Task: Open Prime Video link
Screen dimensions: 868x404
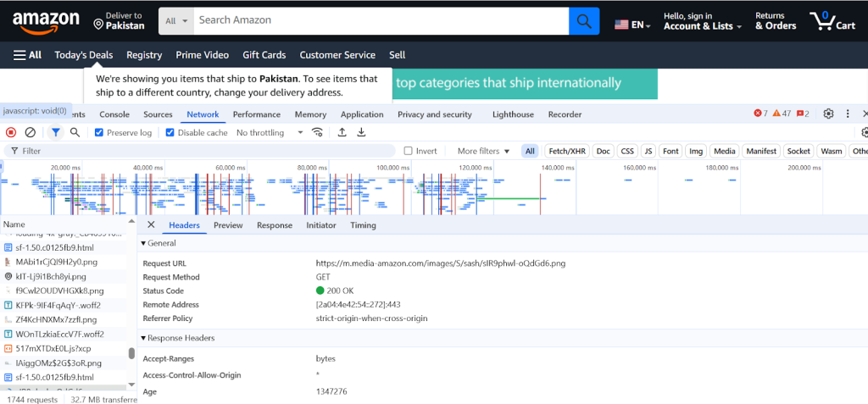Action: coord(202,55)
